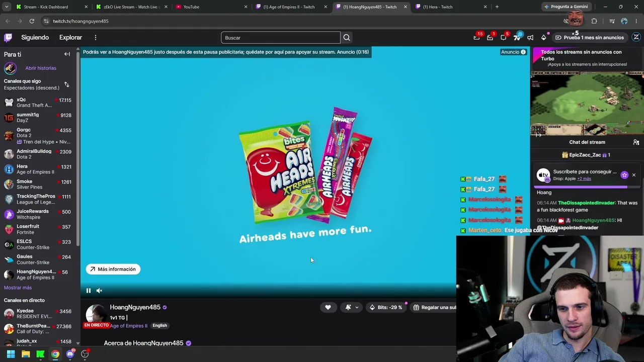Open the Twitch user avatar menu
The height and width of the screenshot is (362, 644).
pyautogui.click(x=636, y=37)
